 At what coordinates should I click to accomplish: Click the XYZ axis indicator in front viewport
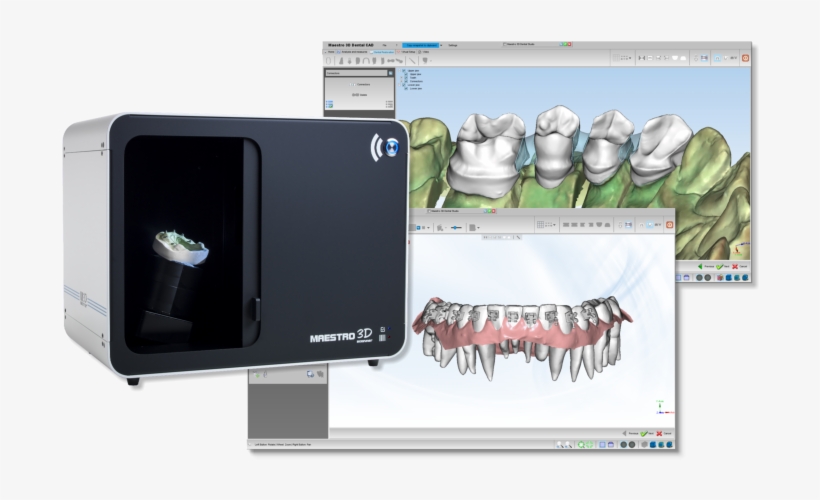(663, 407)
